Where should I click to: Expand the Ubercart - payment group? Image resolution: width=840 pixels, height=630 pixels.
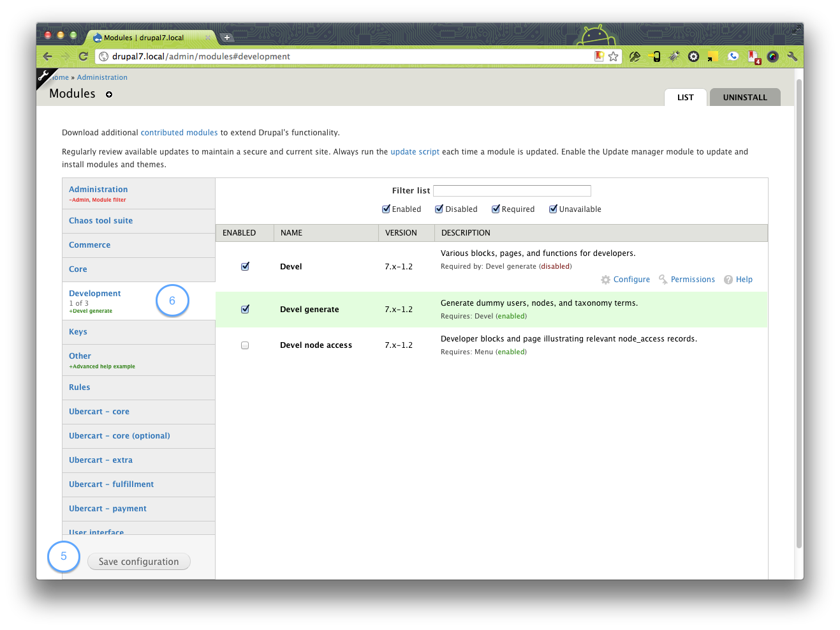click(107, 508)
